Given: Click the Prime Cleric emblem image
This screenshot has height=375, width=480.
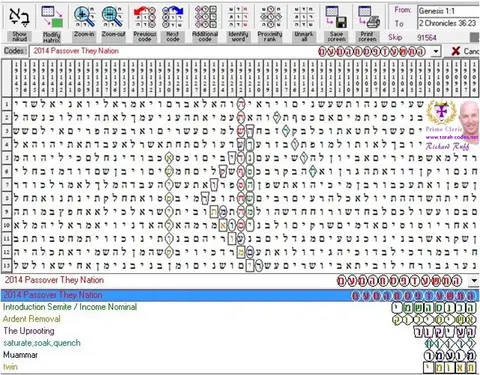Looking at the screenshot, I should (441, 113).
